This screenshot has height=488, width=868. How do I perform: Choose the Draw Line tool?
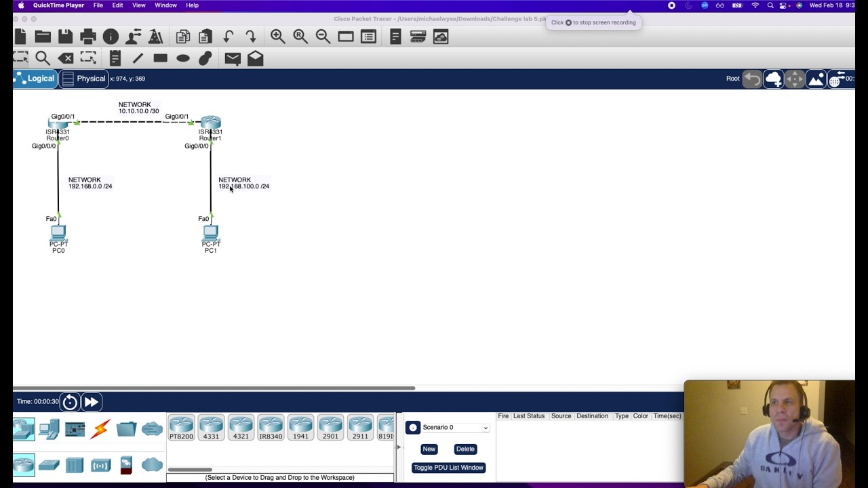coord(138,58)
